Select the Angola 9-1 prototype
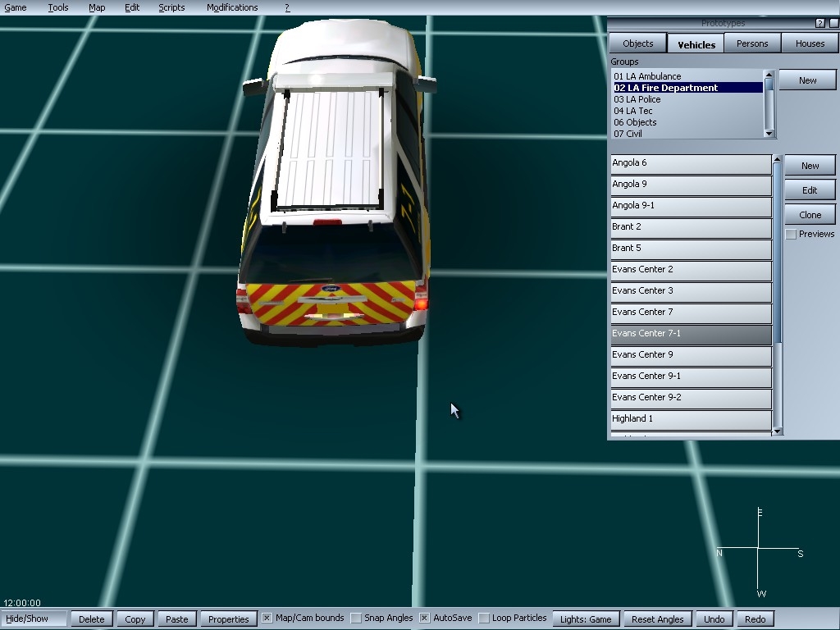Viewport: 840px width, 630px height. pyautogui.click(x=691, y=207)
